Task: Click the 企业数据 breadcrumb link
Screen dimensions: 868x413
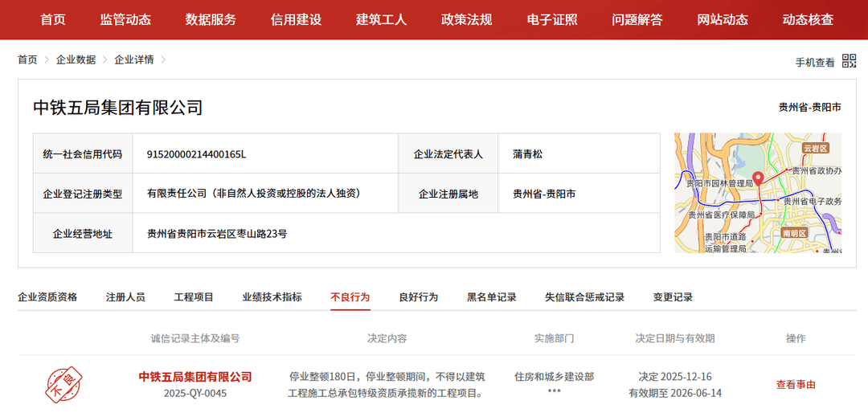Action: pos(76,59)
